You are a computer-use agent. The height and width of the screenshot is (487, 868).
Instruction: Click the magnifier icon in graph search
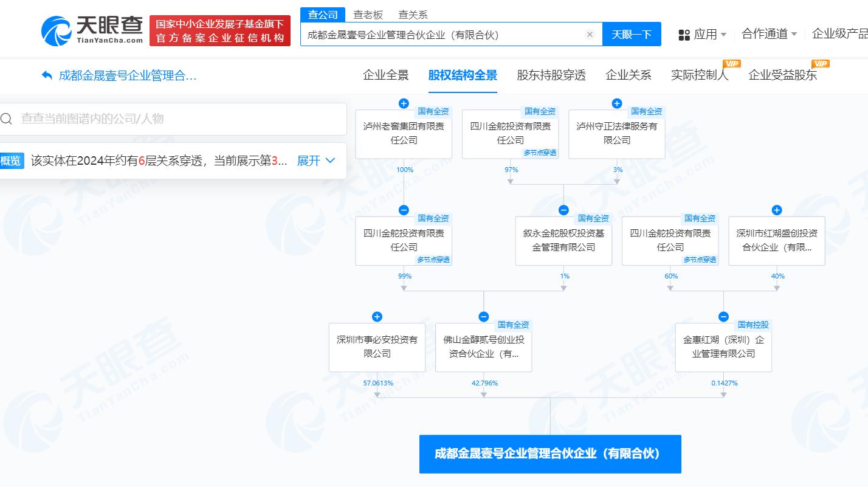7,119
